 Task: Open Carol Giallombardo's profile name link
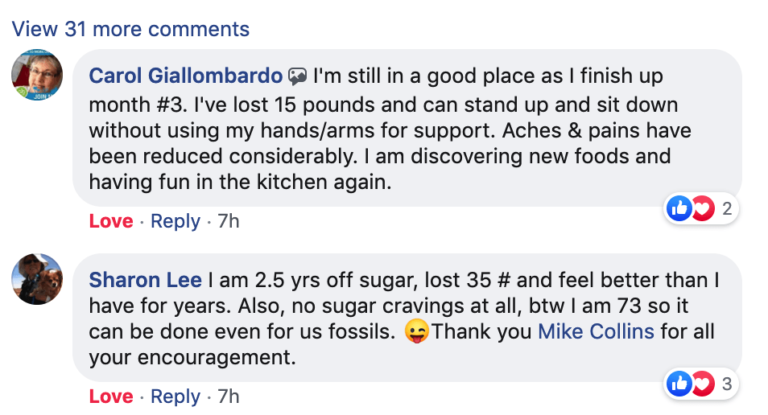[185, 76]
